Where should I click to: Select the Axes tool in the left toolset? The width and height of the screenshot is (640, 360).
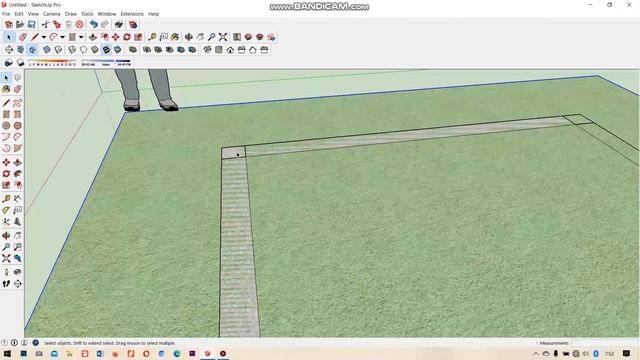point(6,222)
